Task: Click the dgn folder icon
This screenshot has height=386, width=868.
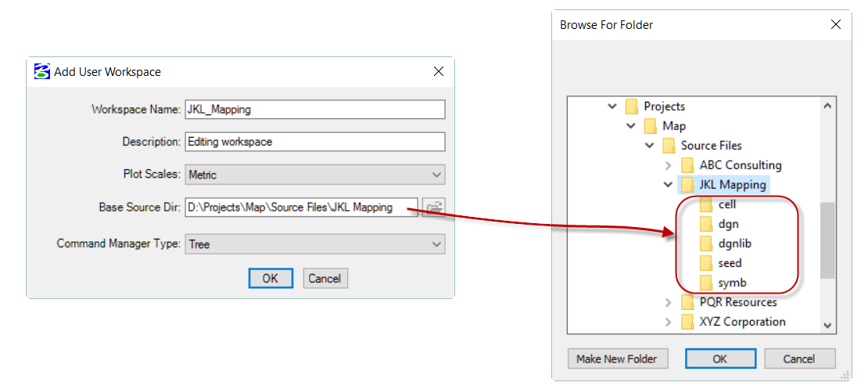Action: coord(706,224)
